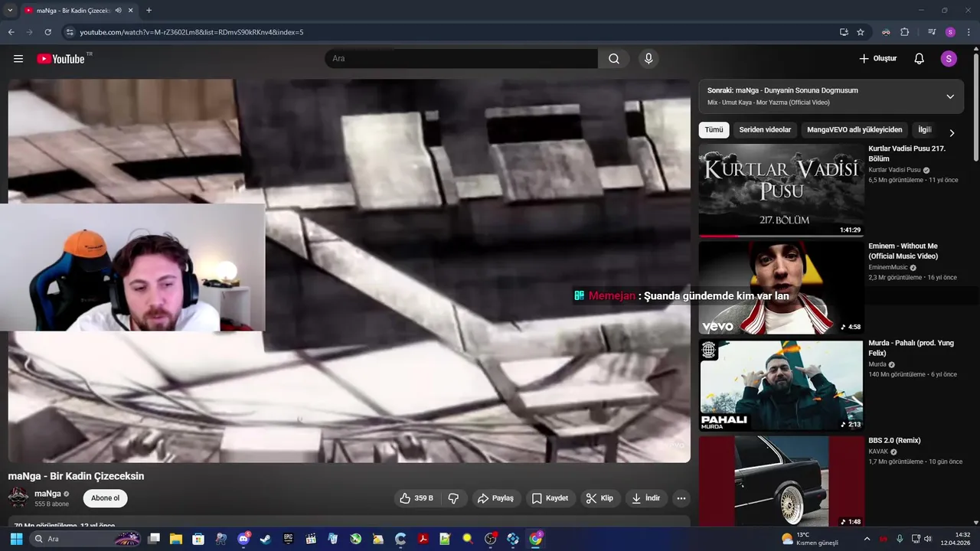Image resolution: width=980 pixels, height=551 pixels.
Task: Open Microsoft Store from the taskbar
Action: 198,539
